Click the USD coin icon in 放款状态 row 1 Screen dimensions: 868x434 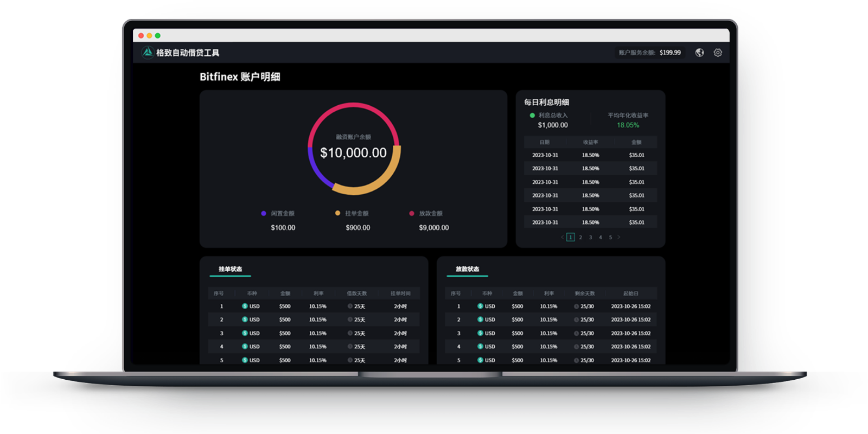pyautogui.click(x=480, y=306)
